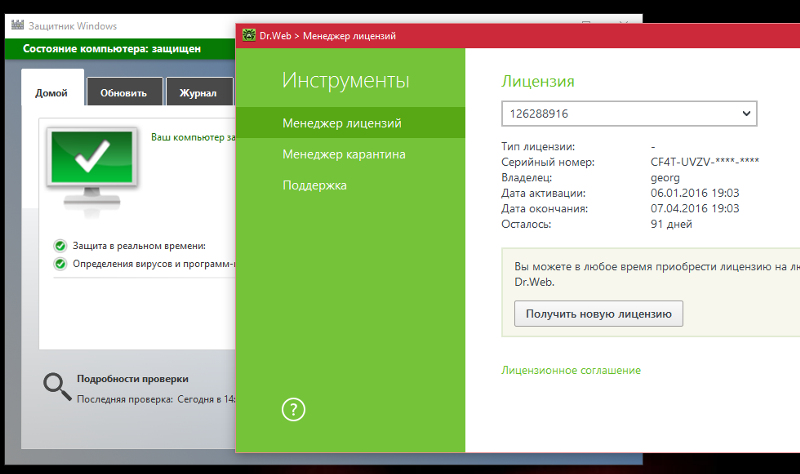Click remaining value 91 дней

click(x=671, y=224)
